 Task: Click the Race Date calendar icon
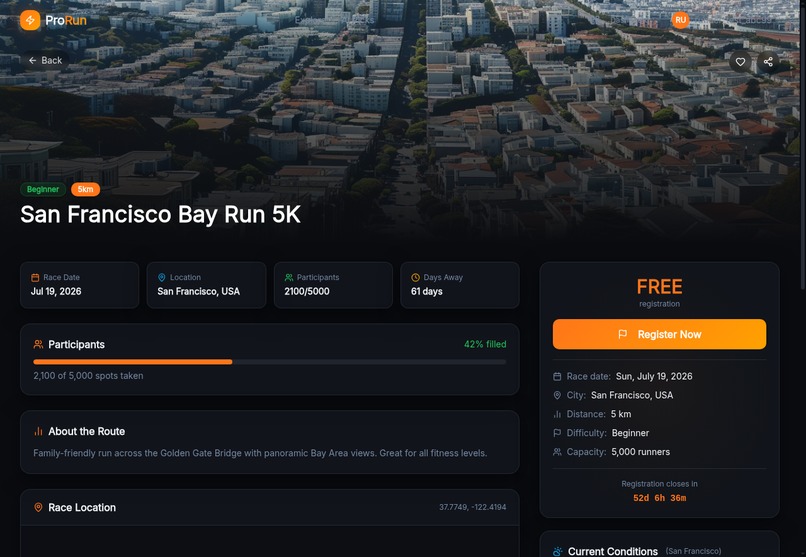point(35,277)
